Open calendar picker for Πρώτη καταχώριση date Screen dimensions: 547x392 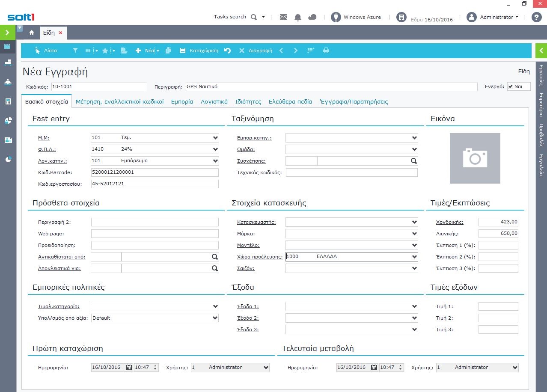(129, 368)
